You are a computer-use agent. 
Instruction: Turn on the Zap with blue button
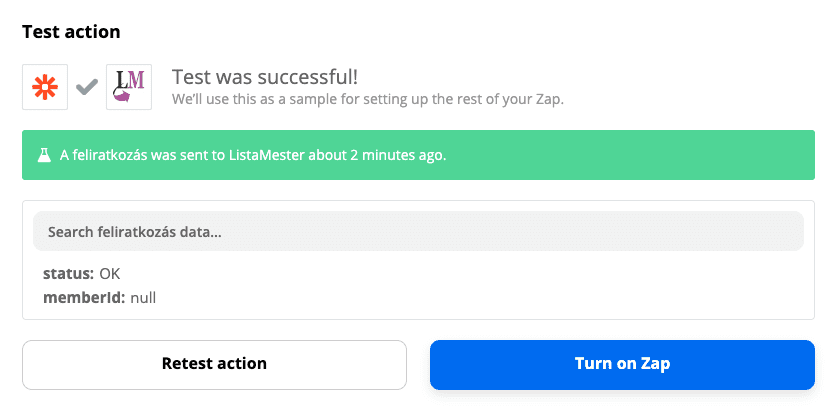[x=622, y=365]
